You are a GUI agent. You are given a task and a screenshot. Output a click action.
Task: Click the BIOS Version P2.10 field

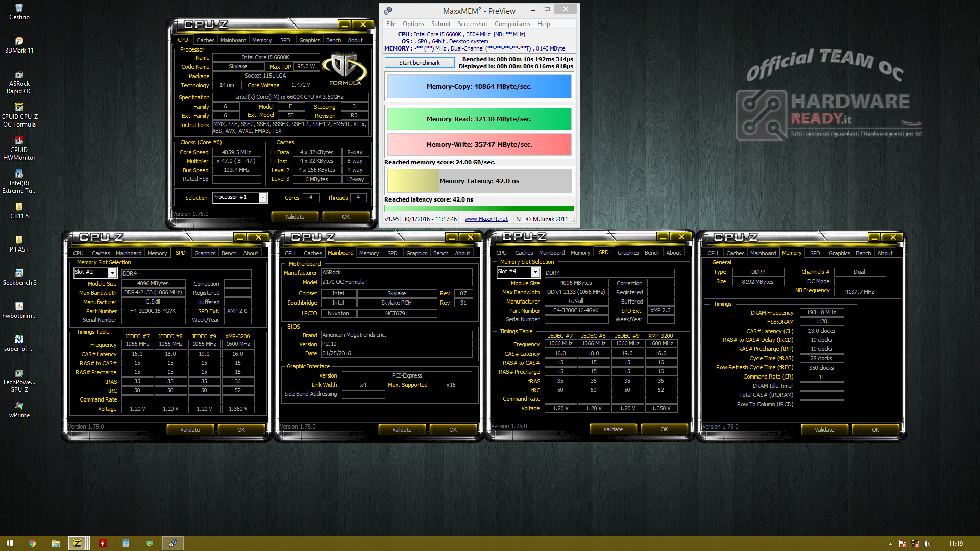(396, 344)
